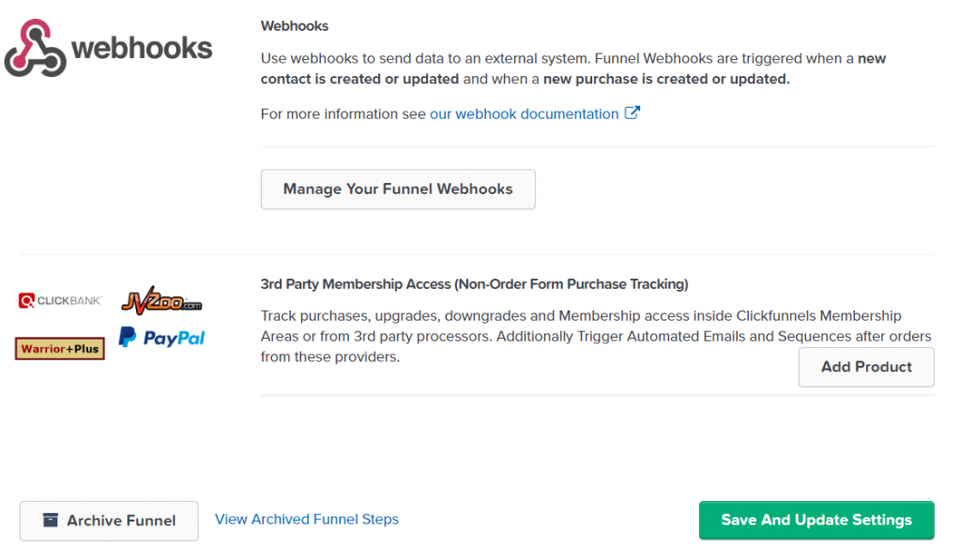Click the PayPal wordmark text
The height and width of the screenshot is (560, 961).
coord(174,339)
